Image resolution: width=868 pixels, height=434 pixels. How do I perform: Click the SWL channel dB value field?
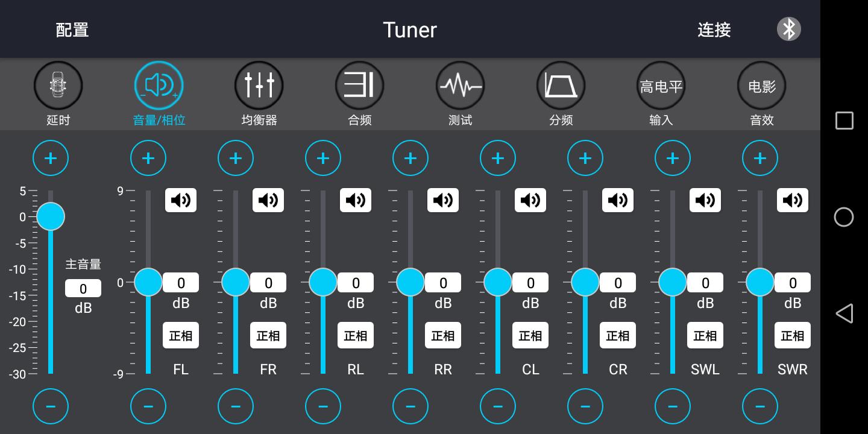(705, 282)
